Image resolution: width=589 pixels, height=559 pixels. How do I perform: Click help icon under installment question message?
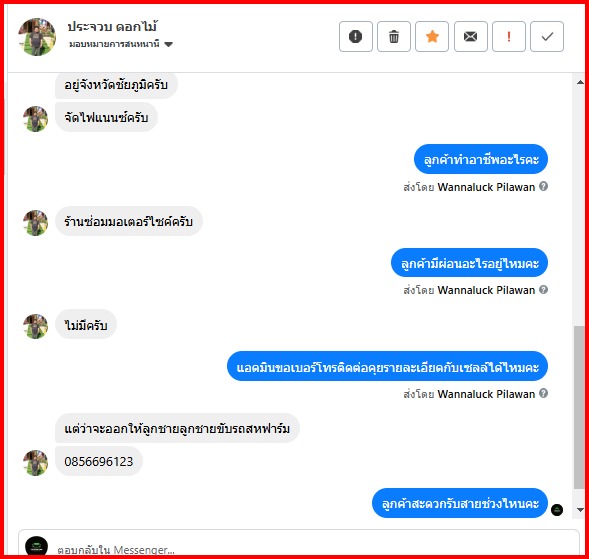(x=543, y=289)
